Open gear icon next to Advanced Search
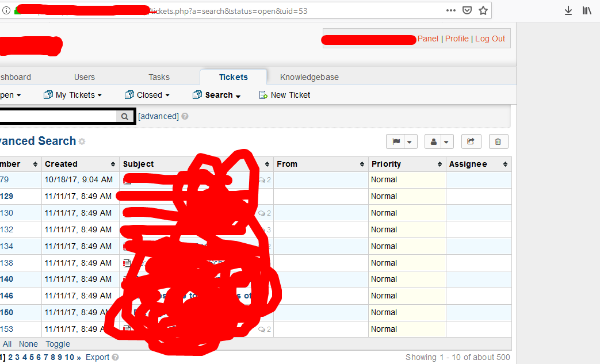 (x=82, y=141)
